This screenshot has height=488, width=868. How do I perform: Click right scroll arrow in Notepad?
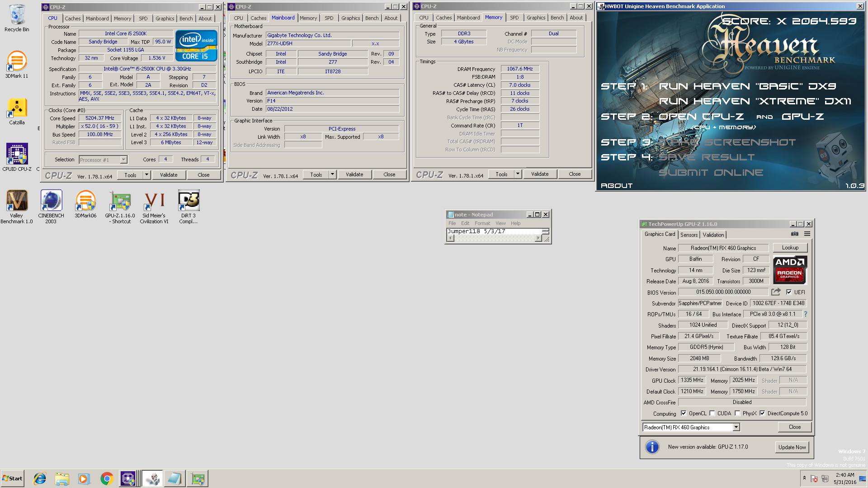[x=538, y=238]
